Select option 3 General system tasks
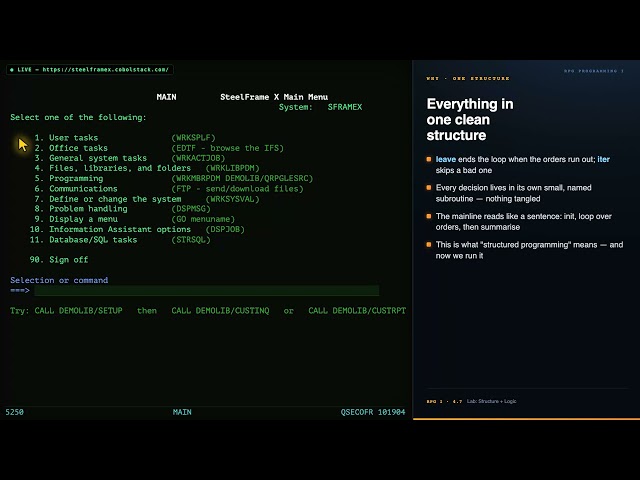The width and height of the screenshot is (640, 480). point(91,158)
